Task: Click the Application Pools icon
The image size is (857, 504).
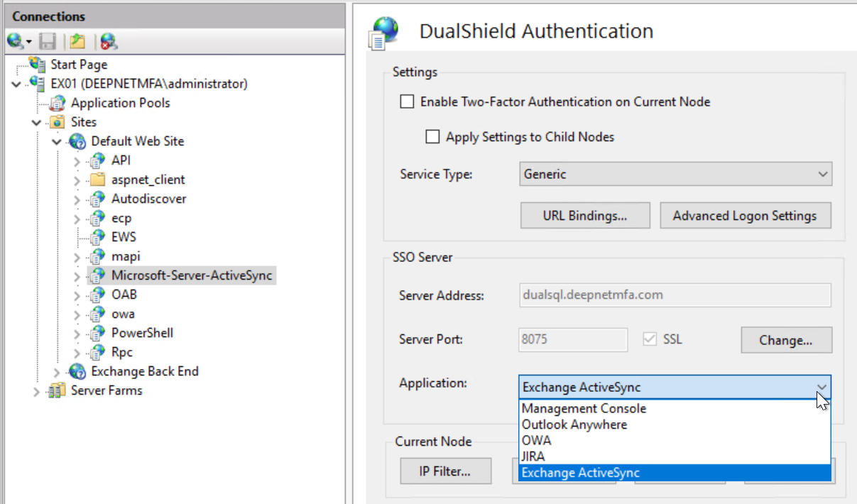Action: point(59,103)
